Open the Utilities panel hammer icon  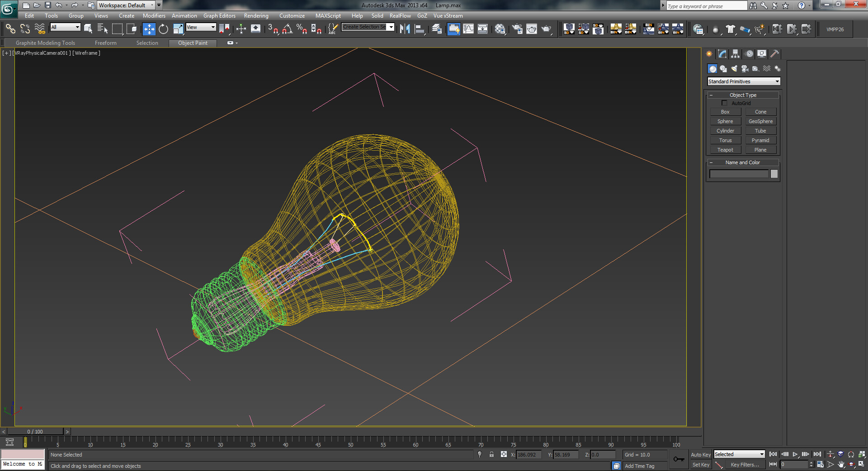click(x=775, y=54)
